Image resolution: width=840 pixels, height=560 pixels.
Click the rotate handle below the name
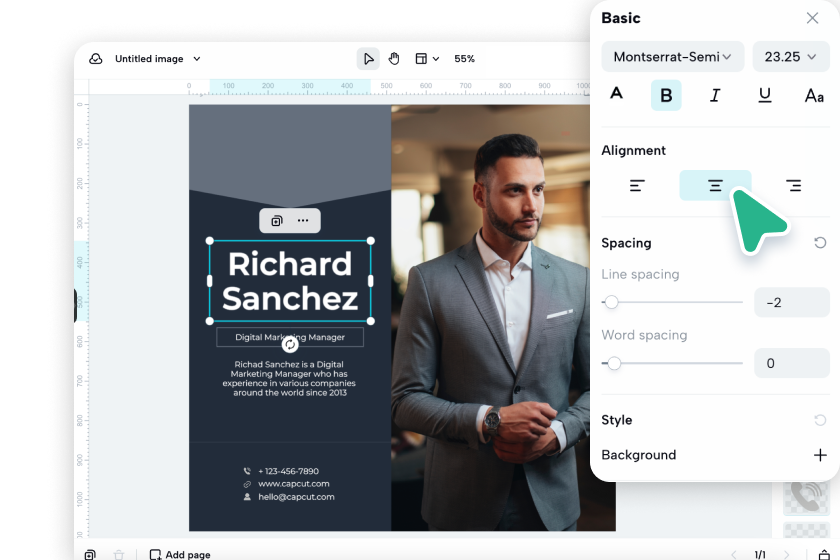(290, 345)
